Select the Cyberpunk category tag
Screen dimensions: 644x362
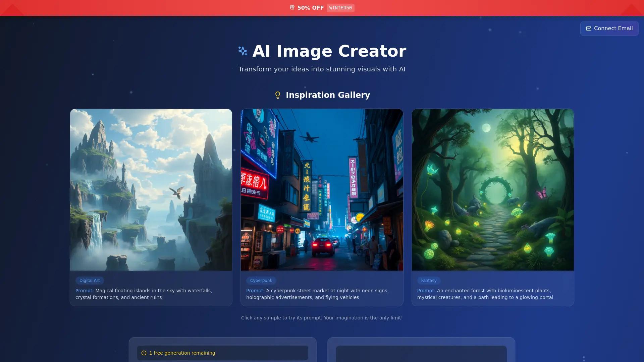pyautogui.click(x=261, y=281)
